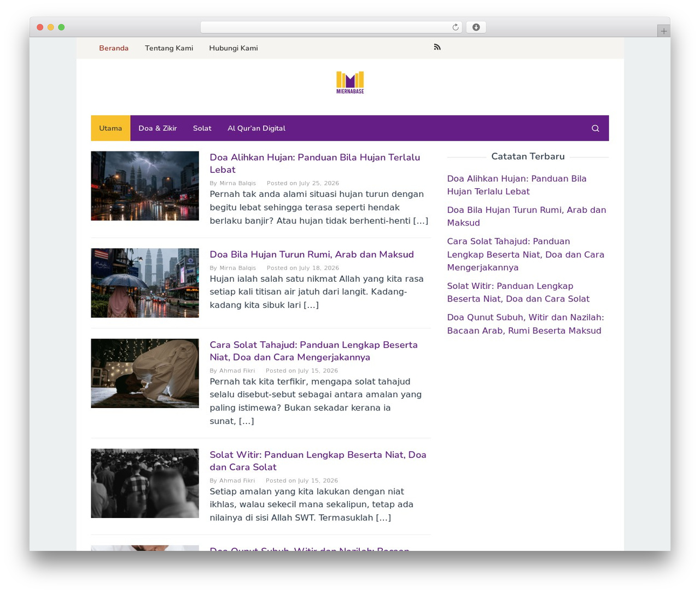700x593 pixels.
Task: Go to Tentang Kami page
Action: coord(169,48)
